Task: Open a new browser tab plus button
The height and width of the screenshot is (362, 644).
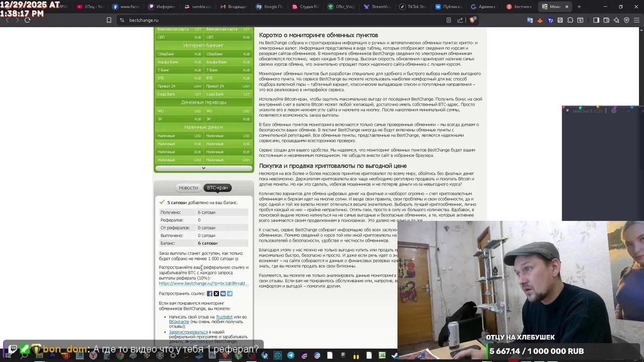Action: (579, 7)
